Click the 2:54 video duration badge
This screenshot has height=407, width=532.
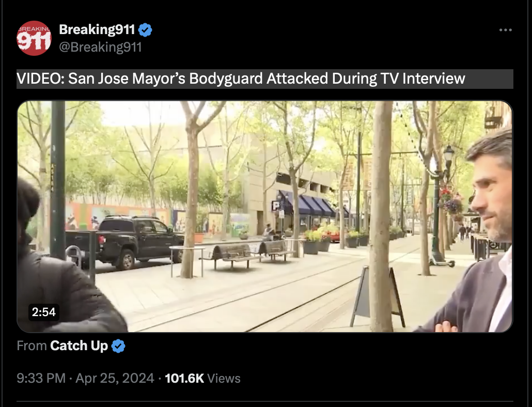pos(44,312)
